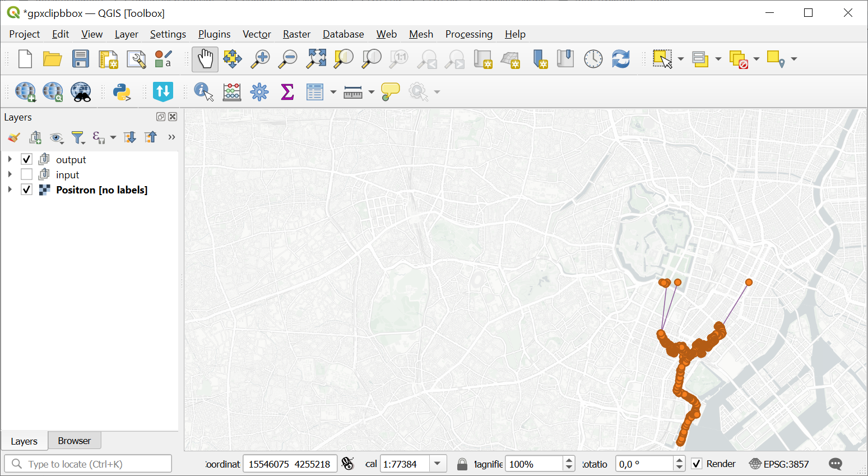The height and width of the screenshot is (476, 868).
Task: Open the messages log panel
Action: 834,464
